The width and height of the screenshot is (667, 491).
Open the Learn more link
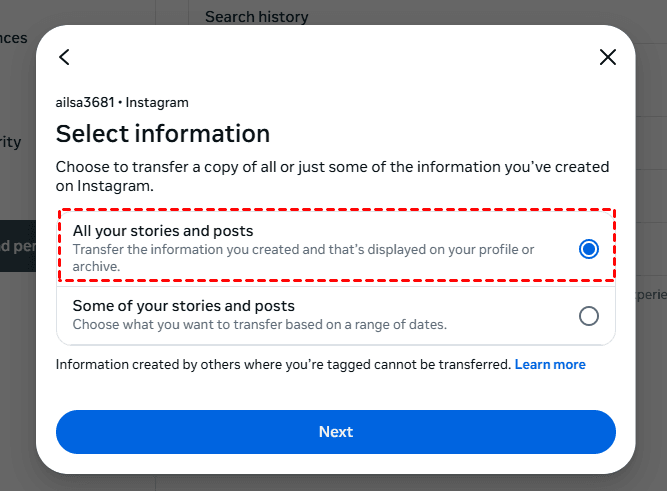point(550,365)
